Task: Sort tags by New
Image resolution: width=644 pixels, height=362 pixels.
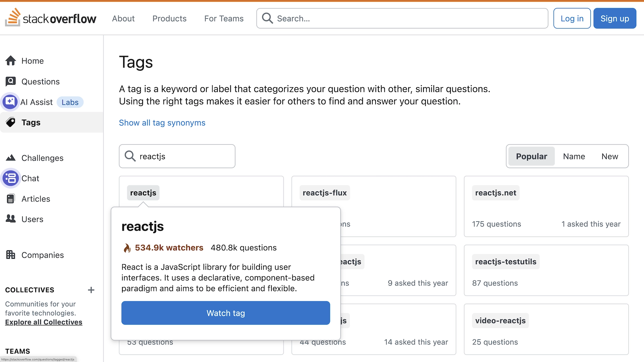Action: coord(610,156)
